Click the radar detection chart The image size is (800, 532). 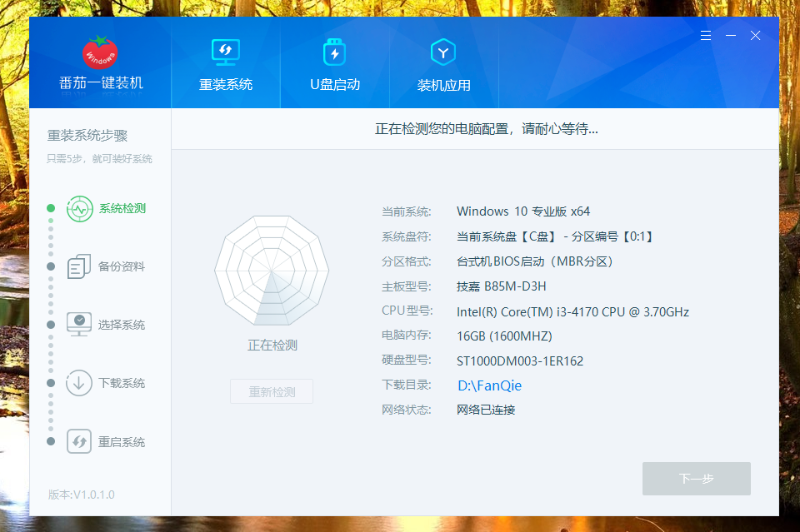272,271
